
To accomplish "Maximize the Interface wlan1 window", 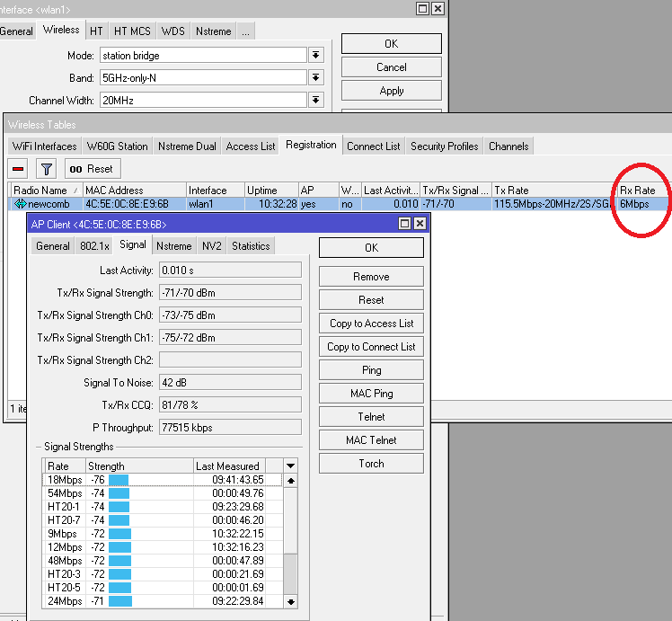I will [422, 9].
